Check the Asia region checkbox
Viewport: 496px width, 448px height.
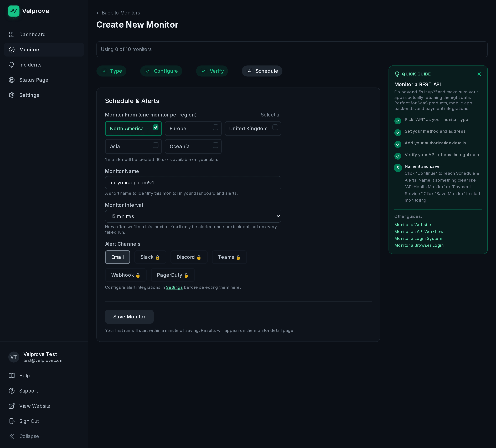[156, 145]
